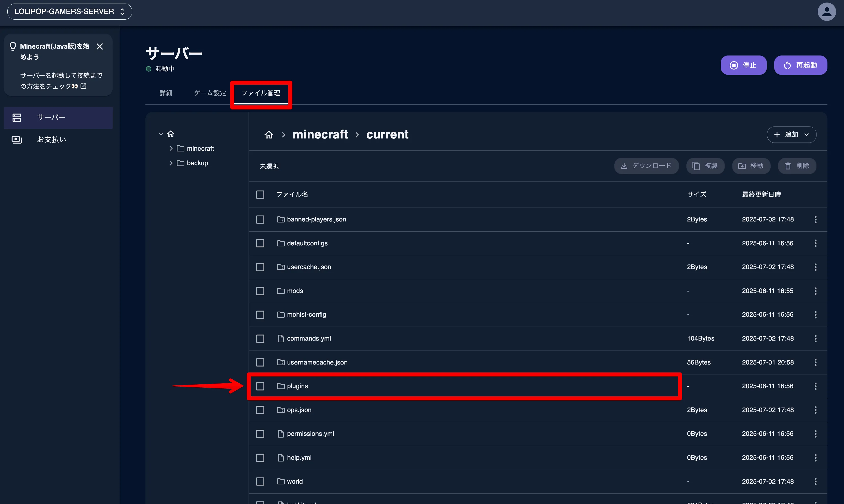Image resolution: width=844 pixels, height=504 pixels.
Task: Switch to the ゲーム設定 tab
Action: coord(210,93)
